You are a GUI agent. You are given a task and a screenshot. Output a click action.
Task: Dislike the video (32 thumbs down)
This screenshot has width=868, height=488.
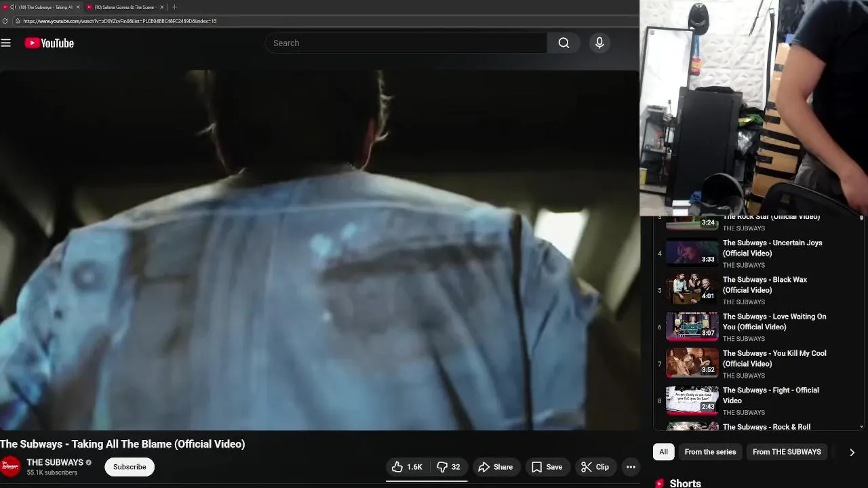(448, 467)
